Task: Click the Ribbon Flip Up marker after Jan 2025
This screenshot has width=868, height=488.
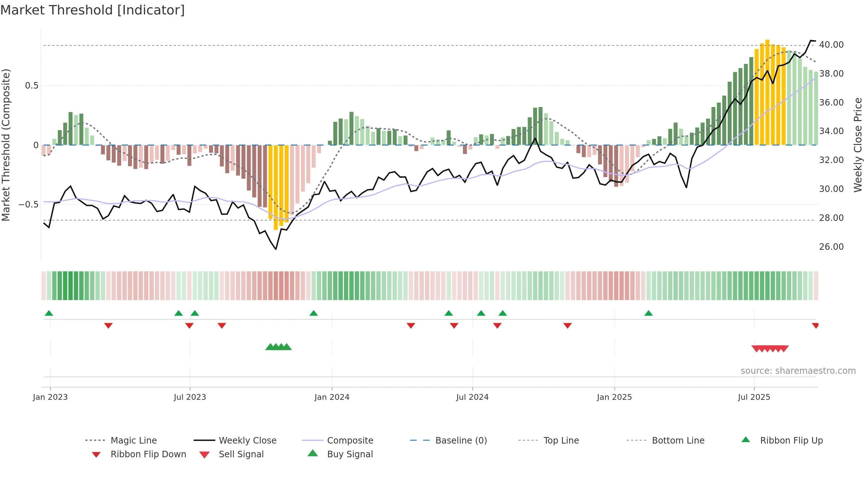Action: point(648,313)
